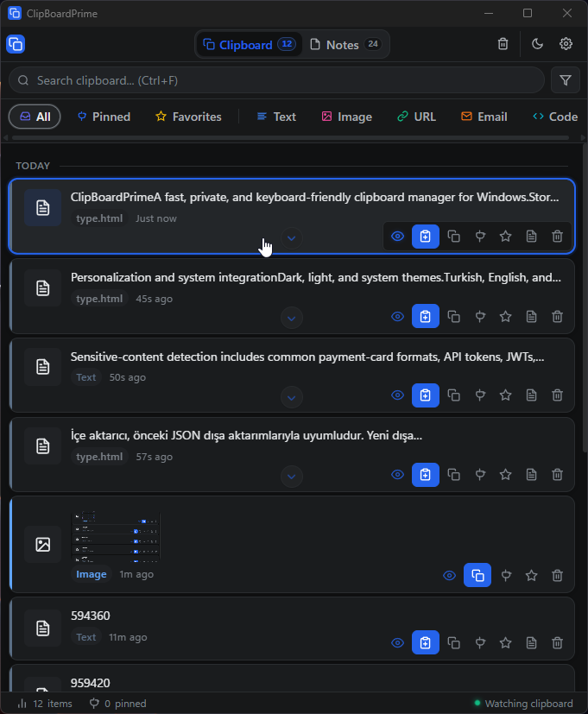Image resolution: width=588 pixels, height=714 pixels.
Task: Filter by Email items
Action: (x=484, y=117)
